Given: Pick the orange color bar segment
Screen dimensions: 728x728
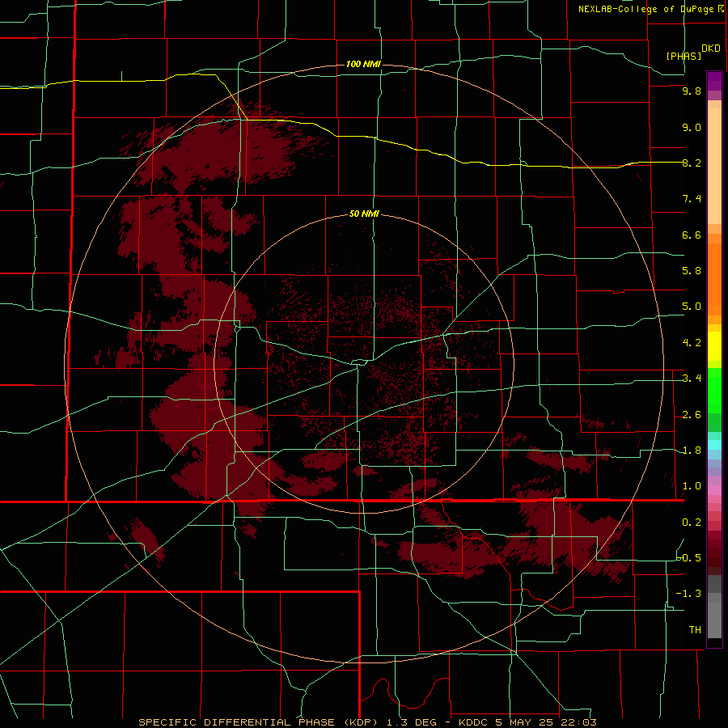Looking at the screenshot, I should click(714, 279).
